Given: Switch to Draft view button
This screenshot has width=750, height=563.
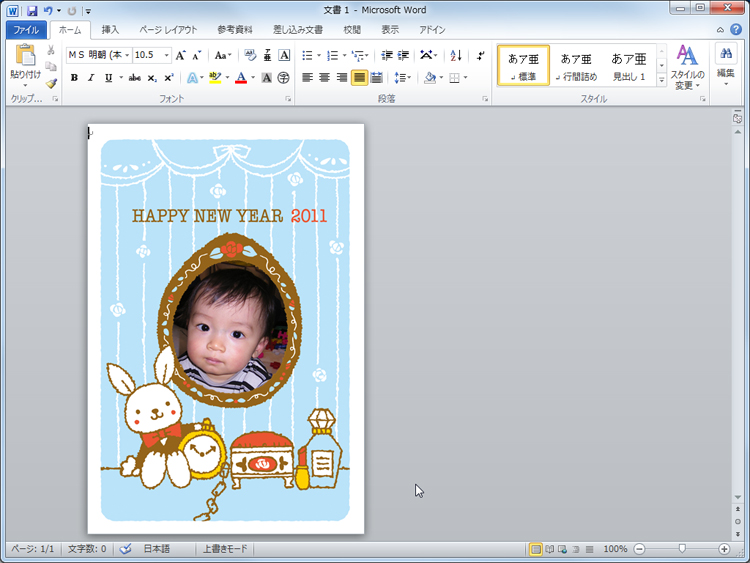Looking at the screenshot, I should pos(589,549).
